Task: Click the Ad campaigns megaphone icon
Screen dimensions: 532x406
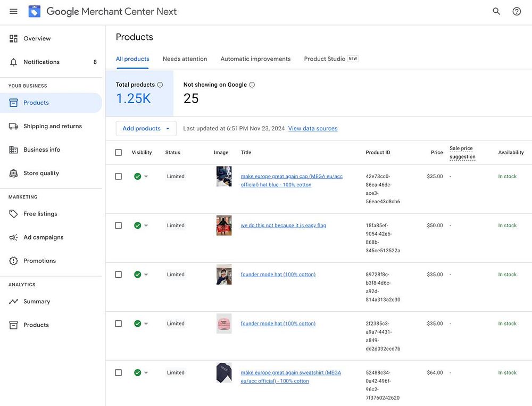Action: tap(14, 237)
